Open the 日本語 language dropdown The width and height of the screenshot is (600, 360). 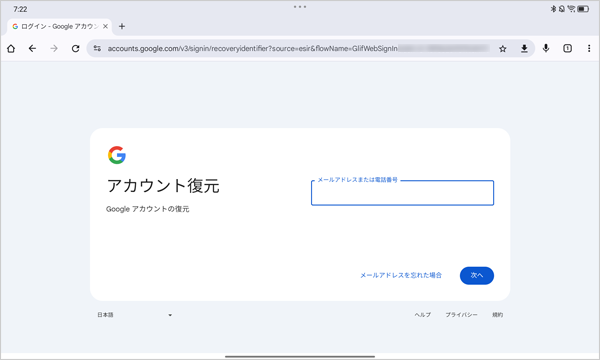tap(135, 315)
